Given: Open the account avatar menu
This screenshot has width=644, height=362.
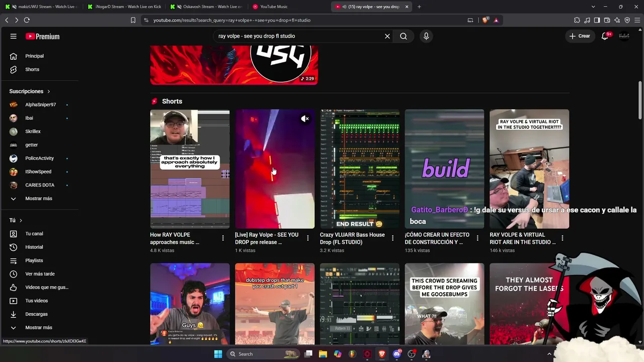Looking at the screenshot, I should coord(624,36).
